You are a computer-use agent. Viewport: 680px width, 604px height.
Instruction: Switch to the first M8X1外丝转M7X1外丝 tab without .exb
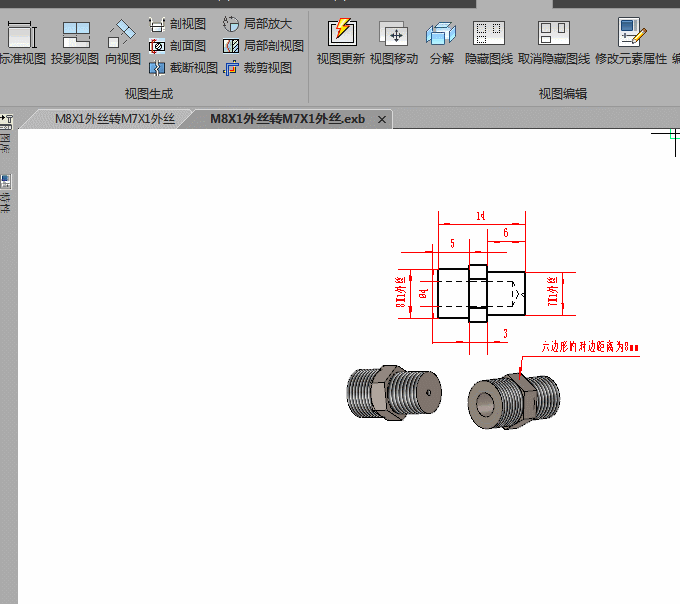114,119
